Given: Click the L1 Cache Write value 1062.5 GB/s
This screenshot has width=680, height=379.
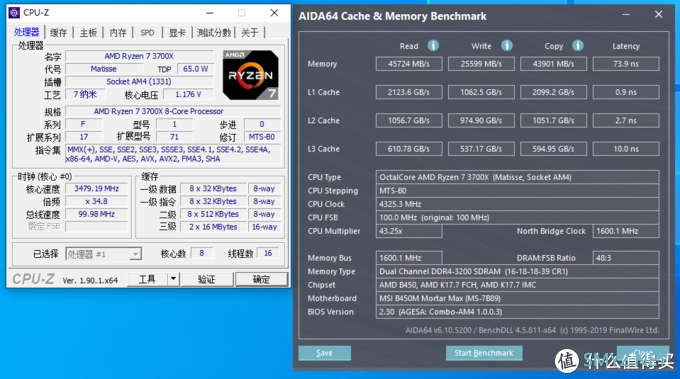Looking at the screenshot, I should 481,92.
